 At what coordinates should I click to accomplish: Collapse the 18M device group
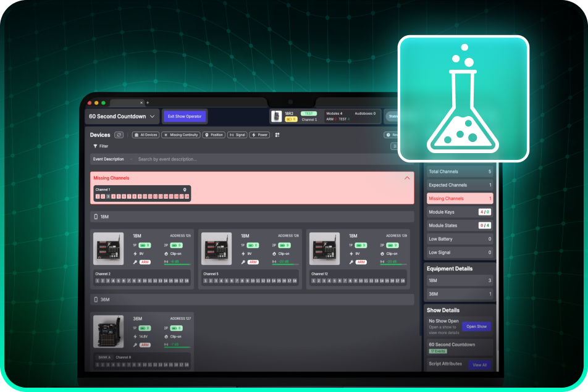click(x=252, y=217)
